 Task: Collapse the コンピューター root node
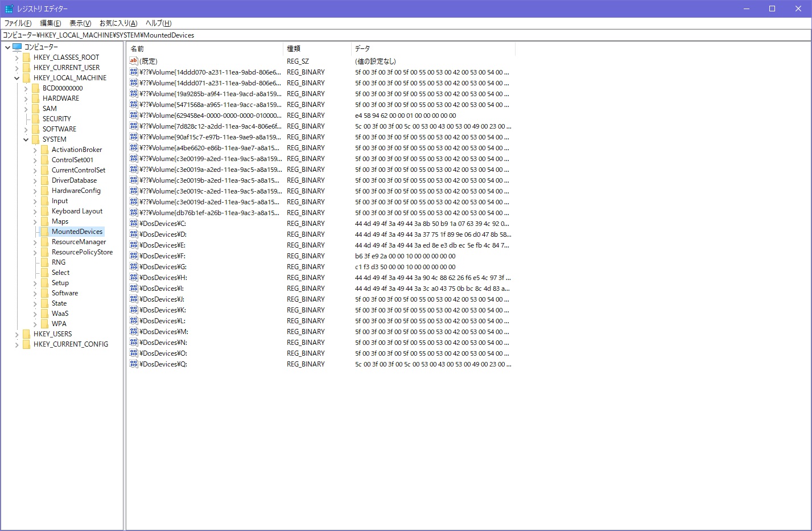tap(7, 47)
